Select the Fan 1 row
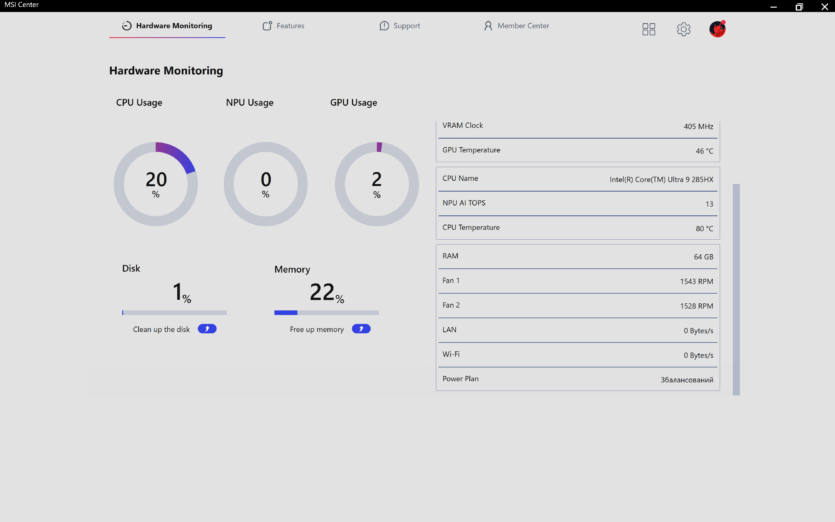 coord(578,281)
